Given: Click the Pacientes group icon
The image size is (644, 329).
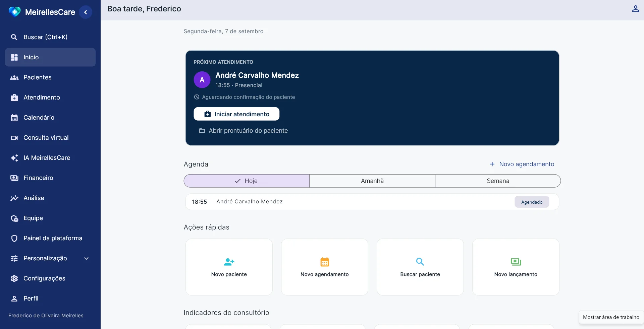Looking at the screenshot, I should click(x=14, y=77).
